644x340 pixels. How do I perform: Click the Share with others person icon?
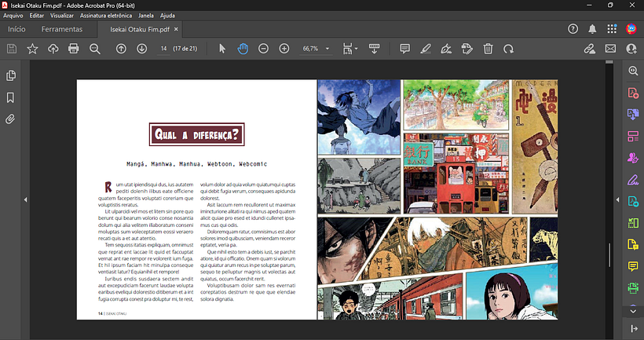(631, 49)
